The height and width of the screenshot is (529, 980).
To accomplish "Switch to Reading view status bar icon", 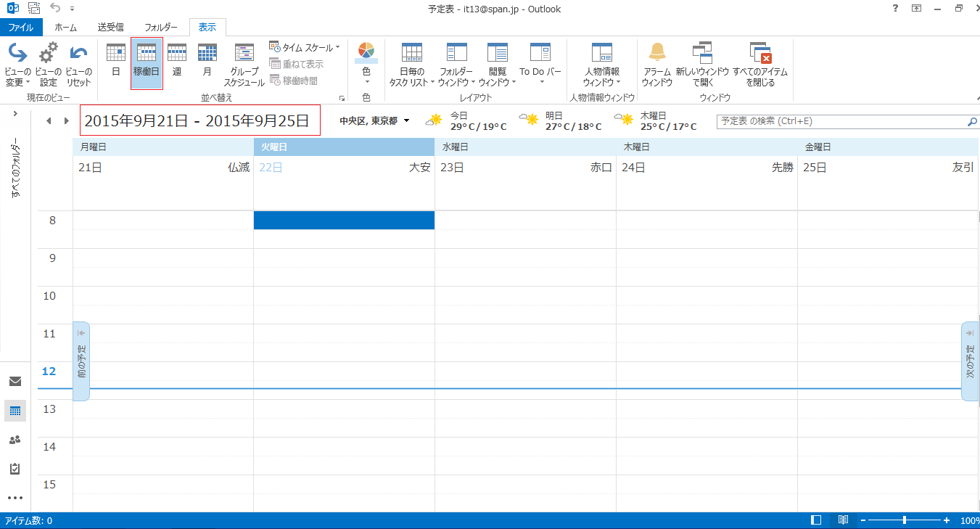I will coord(843,520).
